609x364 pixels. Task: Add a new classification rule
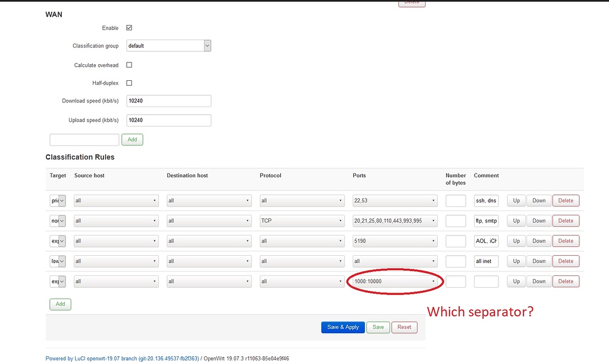tap(59, 304)
